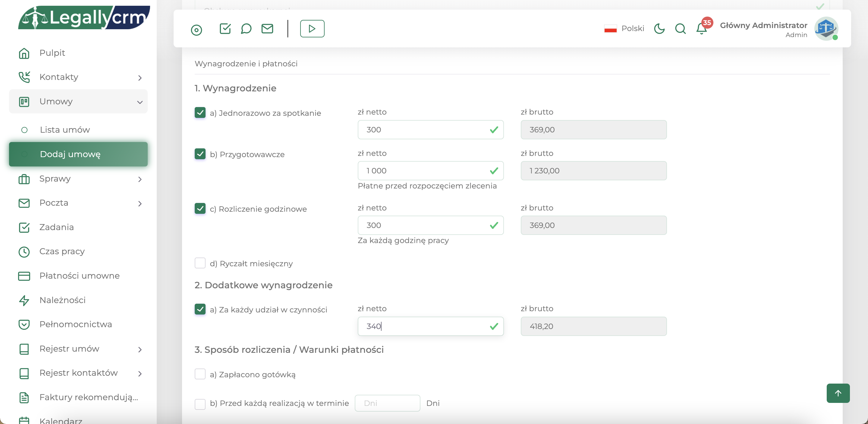
Task: Click the Dni input field
Action: pos(387,403)
